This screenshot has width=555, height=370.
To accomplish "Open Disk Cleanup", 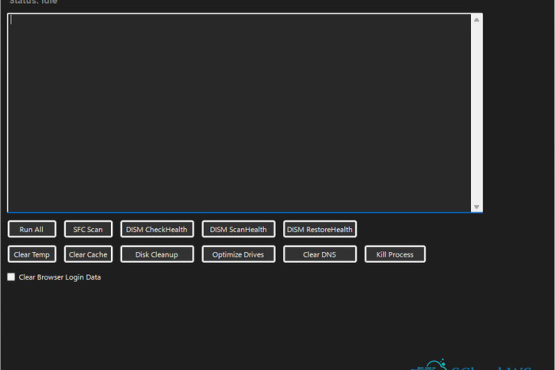I will 157,254.
